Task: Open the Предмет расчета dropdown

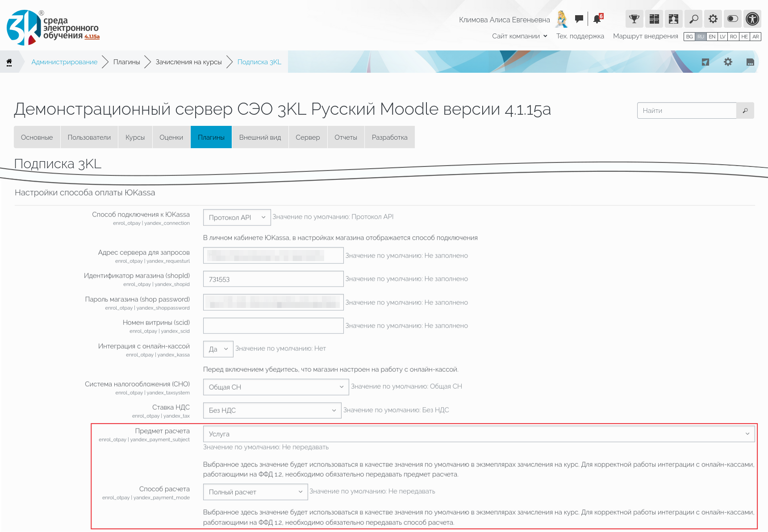Action: click(478, 434)
